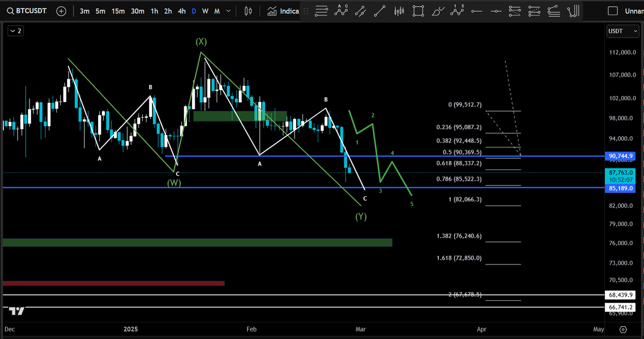
Task: Click the candle chart type icon
Action: click(x=247, y=11)
